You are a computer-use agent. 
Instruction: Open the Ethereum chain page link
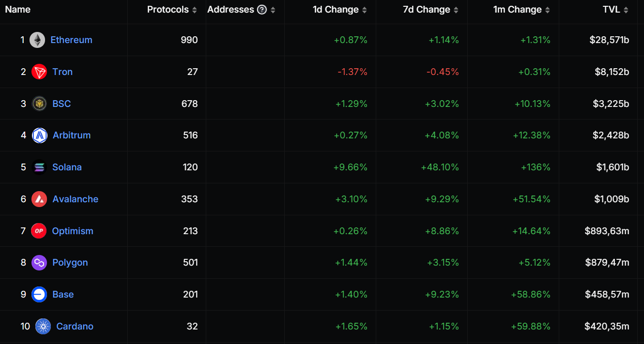tap(71, 40)
